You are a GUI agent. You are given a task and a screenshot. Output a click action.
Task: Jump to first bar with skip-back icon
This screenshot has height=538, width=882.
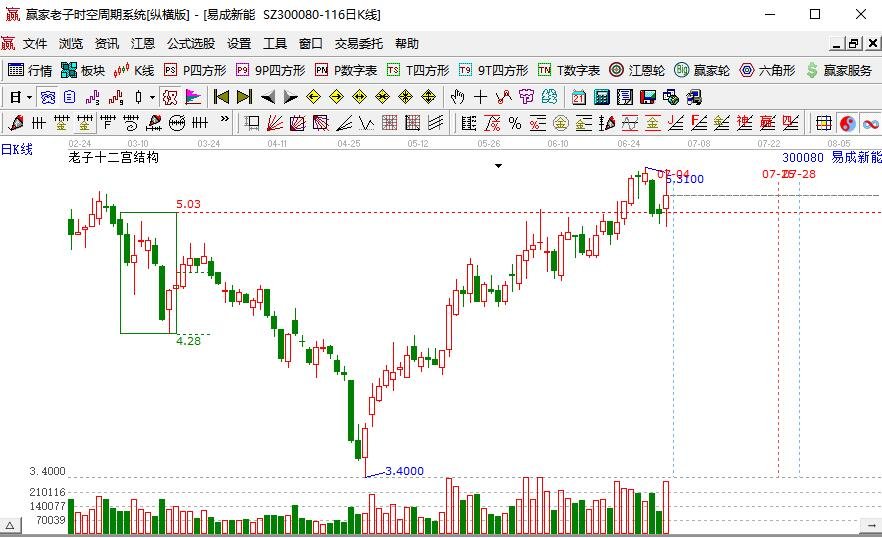(222, 97)
